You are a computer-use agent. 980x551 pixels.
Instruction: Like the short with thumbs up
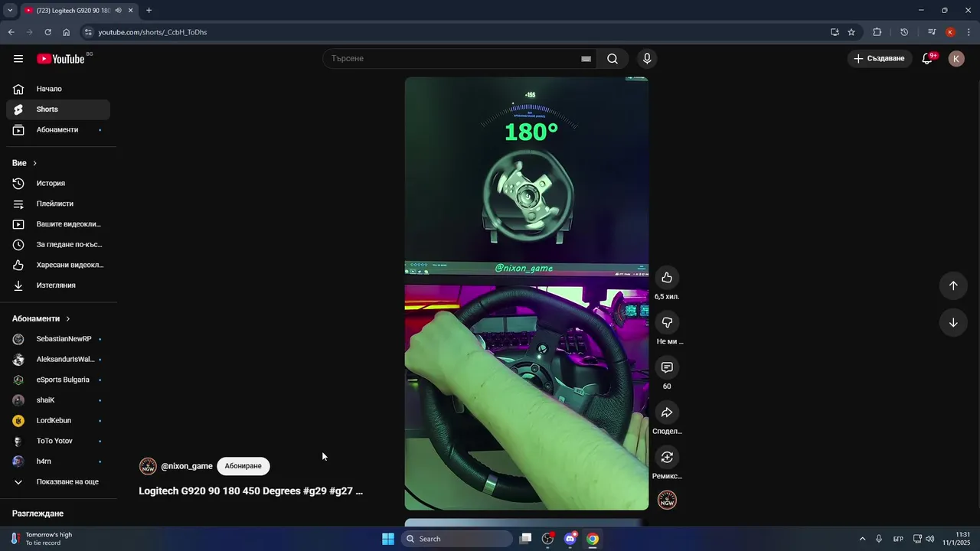tap(667, 278)
